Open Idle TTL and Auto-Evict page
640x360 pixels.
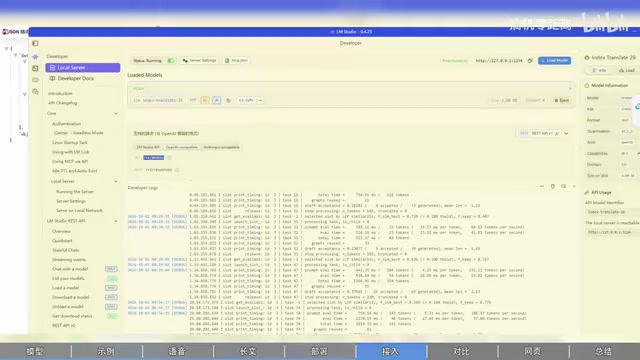75,171
